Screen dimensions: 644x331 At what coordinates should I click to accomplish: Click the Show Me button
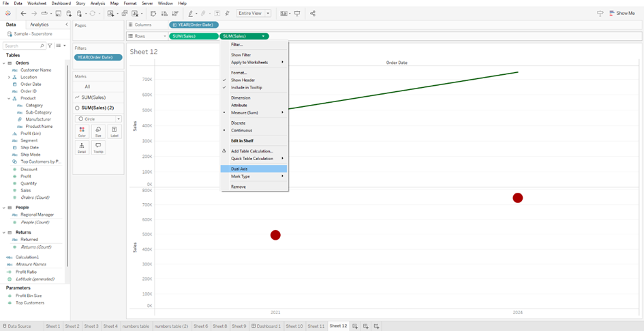(x=622, y=13)
